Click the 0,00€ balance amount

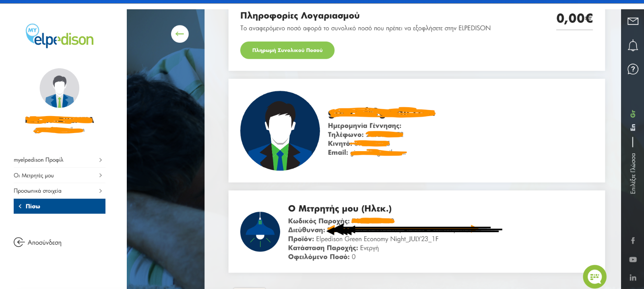pos(574,18)
